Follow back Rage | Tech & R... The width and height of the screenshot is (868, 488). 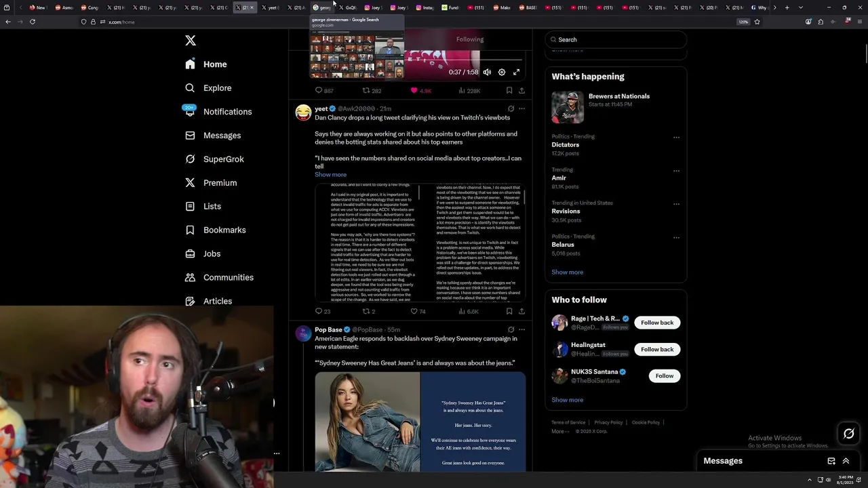657,323
